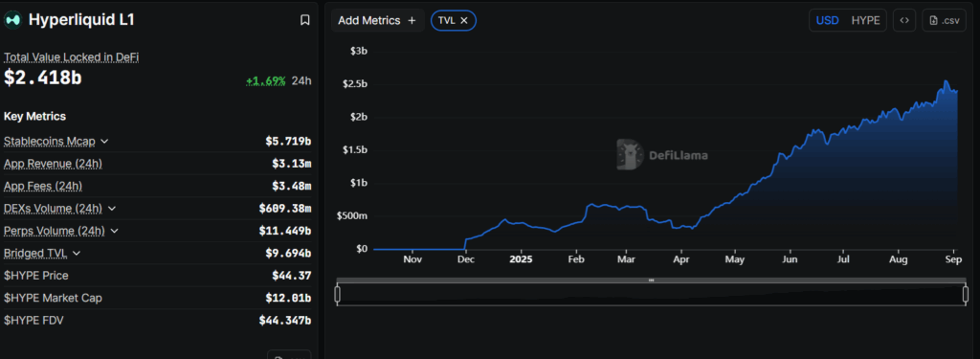Click the Total Value Locked in DeFi label

pos(71,56)
